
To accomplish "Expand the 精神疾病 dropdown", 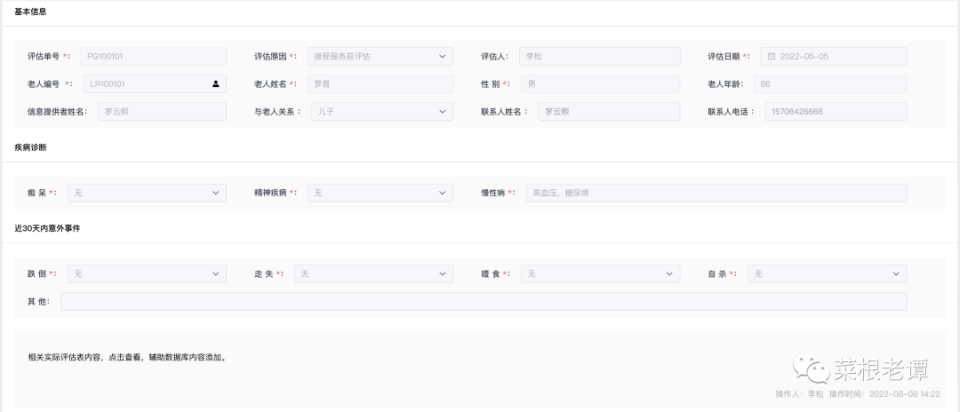I will click(x=380, y=193).
